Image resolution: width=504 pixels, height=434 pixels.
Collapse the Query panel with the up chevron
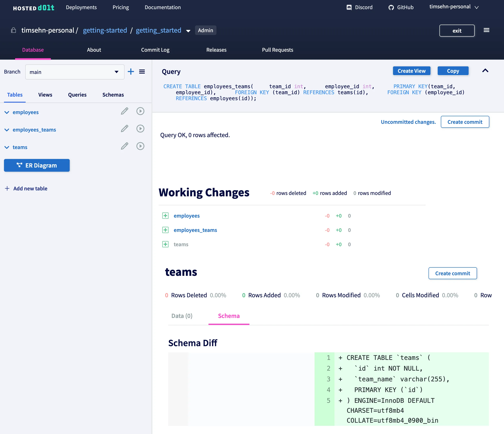click(x=485, y=71)
